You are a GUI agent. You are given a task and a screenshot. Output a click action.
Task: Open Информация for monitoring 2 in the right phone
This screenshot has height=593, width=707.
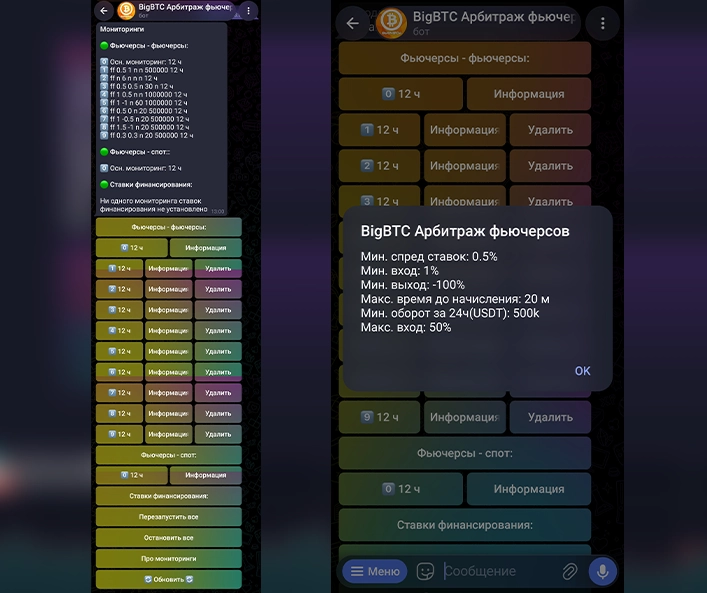465,166
